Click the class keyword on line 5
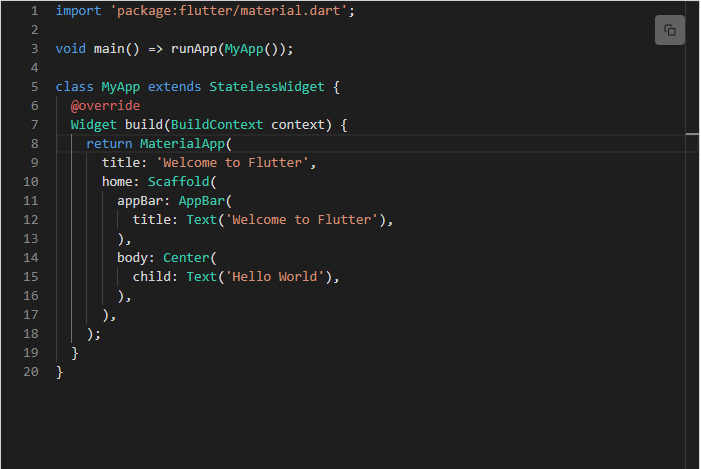Viewport: 701px width, 469px height. click(74, 87)
